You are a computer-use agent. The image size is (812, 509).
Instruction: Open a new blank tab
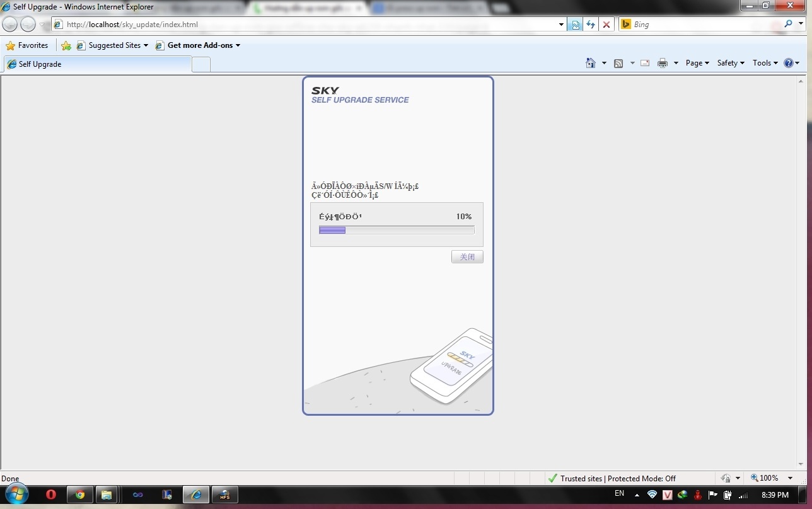pos(200,64)
